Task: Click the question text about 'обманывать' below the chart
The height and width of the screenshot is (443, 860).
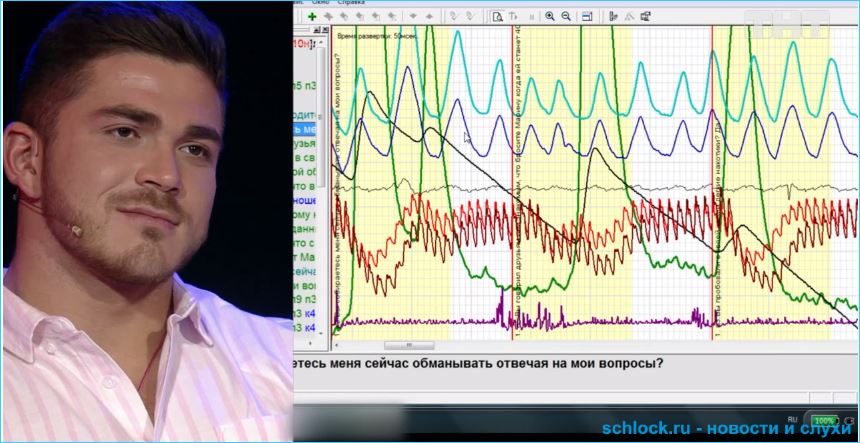Action: (x=478, y=364)
